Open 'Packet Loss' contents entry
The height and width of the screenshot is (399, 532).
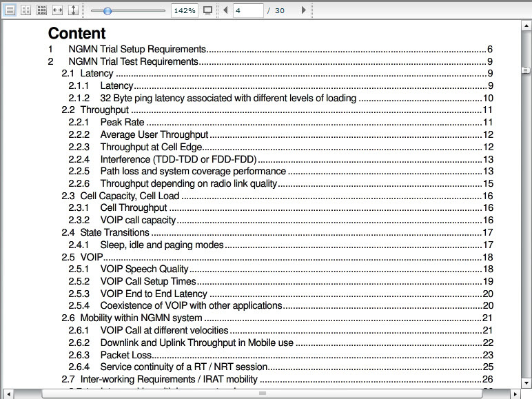[280, 355]
